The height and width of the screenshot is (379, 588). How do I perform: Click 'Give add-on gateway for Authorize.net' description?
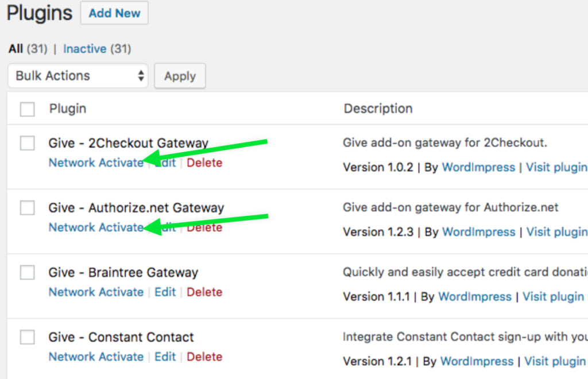(451, 207)
